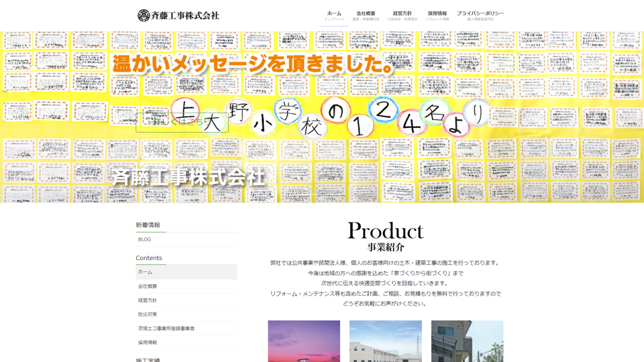Open 会社概要 in the Contents sidebar
This screenshot has height=362, width=644.
click(x=148, y=286)
